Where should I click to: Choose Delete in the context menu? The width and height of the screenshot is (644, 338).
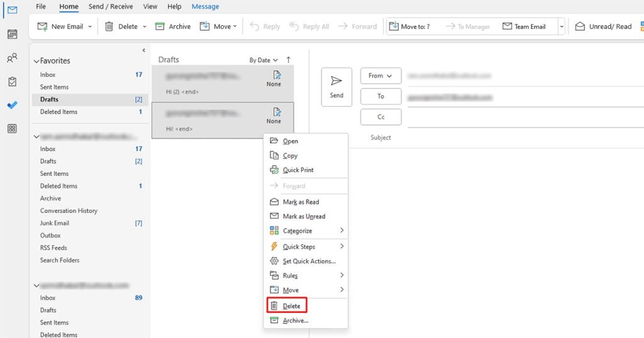tap(306, 305)
